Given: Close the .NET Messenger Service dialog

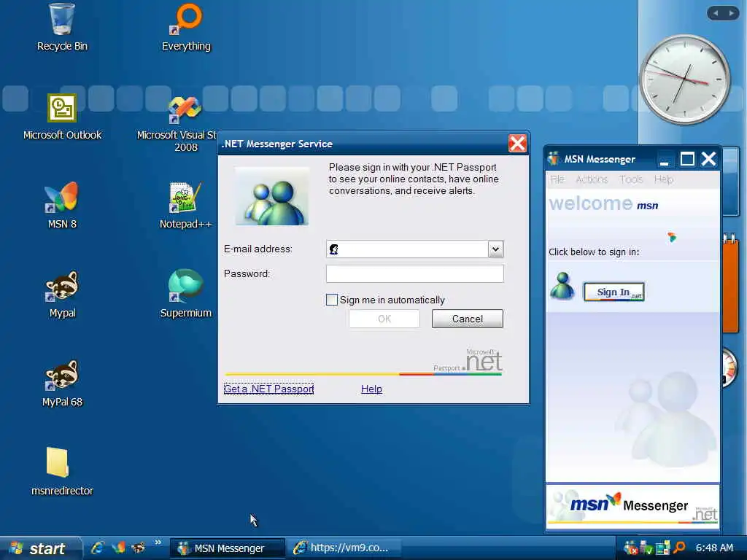Looking at the screenshot, I should 517,144.
